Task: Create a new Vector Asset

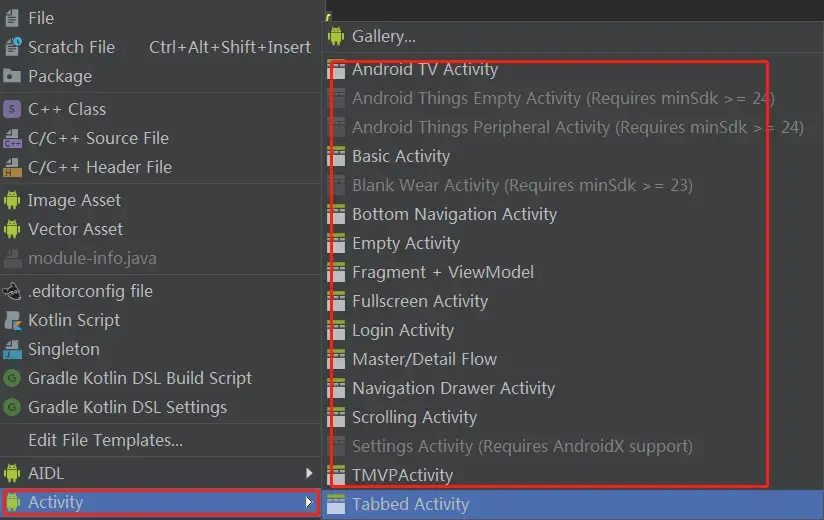Action: 75,229
